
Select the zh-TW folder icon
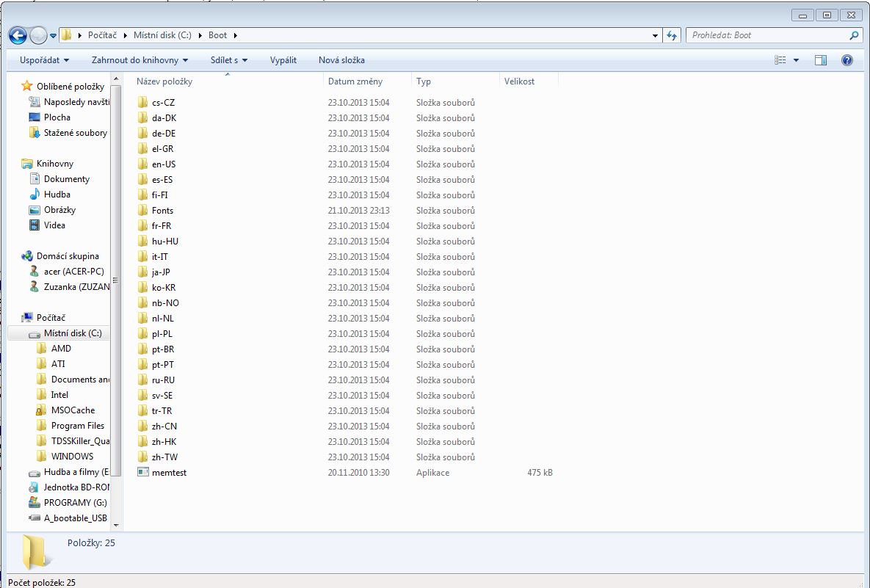click(x=142, y=457)
